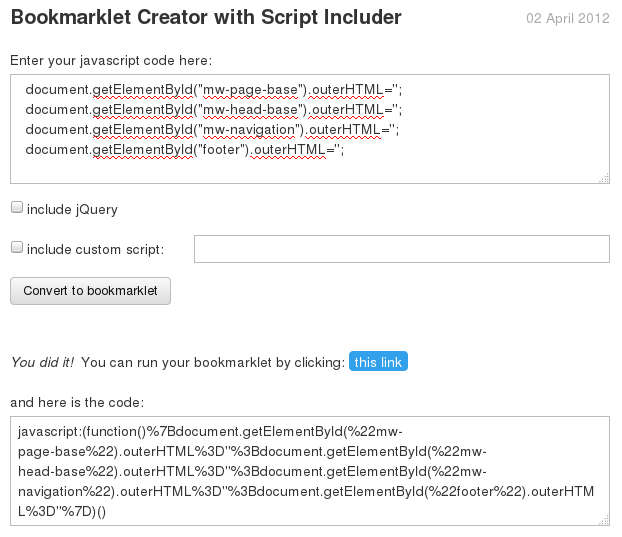Image resolution: width=622 pixels, height=537 pixels.
Task: Click inside the generated bookmarklet code box
Action: click(x=310, y=471)
